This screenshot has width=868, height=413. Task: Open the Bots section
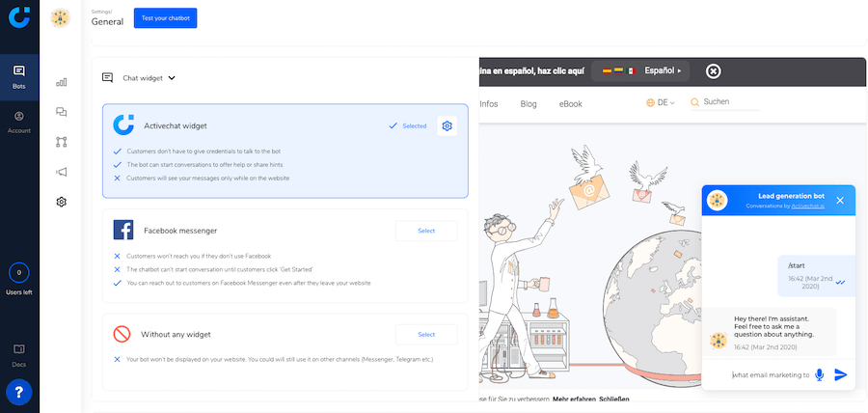[19, 77]
